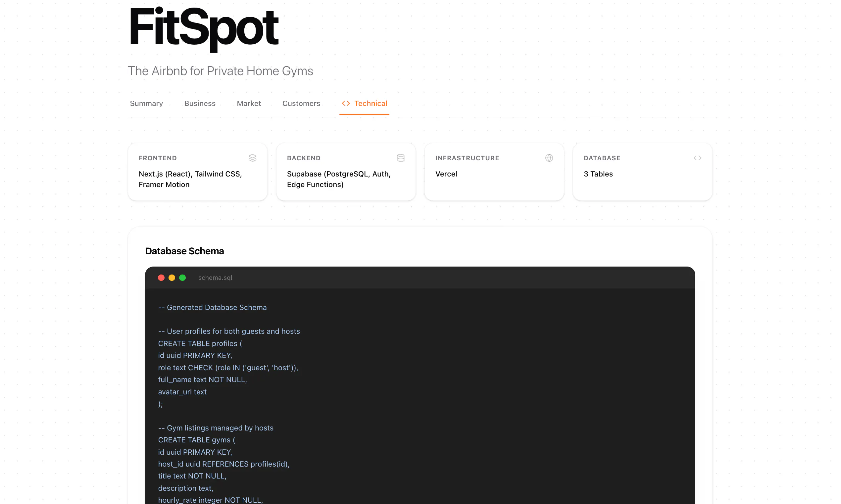Click the yellow dot in schema.sql window
Viewport: 841px width, 504px height.
click(x=172, y=278)
